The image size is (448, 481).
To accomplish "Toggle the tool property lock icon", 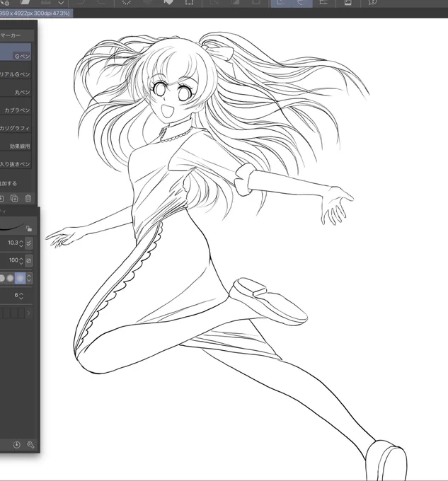I will 29,228.
